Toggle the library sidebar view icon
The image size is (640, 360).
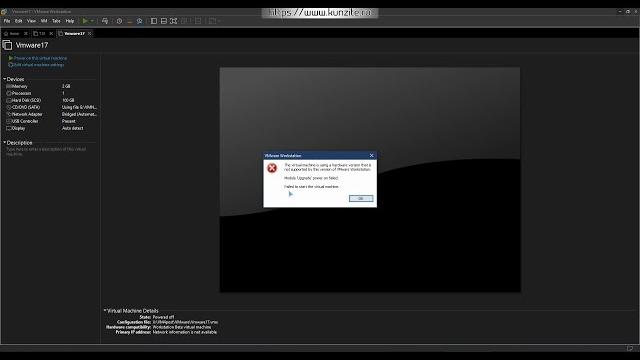pyautogui.click(x=154, y=21)
